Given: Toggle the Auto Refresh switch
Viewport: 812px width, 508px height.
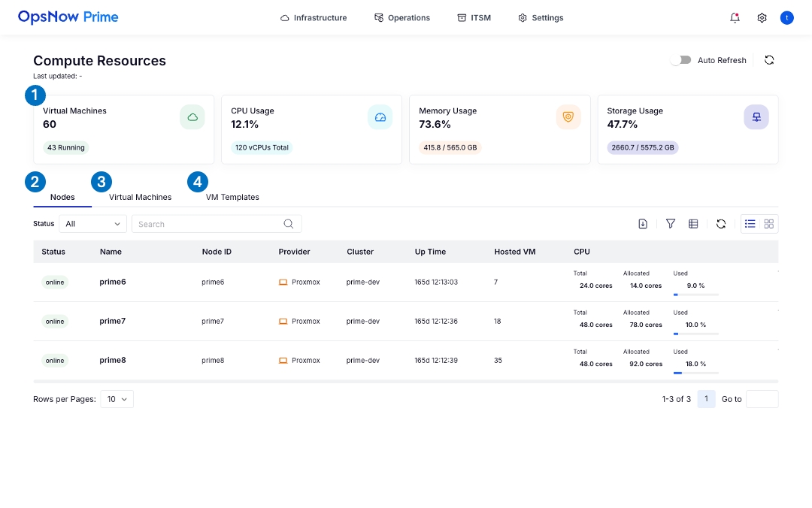Looking at the screenshot, I should click(681, 60).
